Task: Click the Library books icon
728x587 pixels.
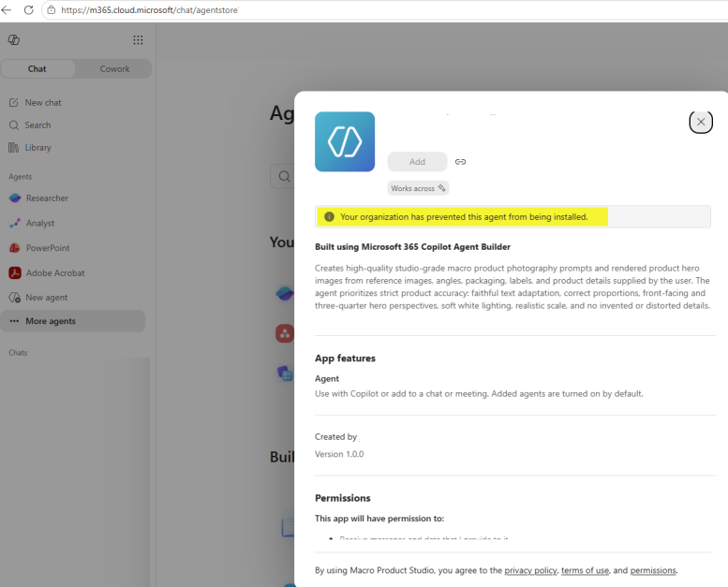Action: (13, 148)
